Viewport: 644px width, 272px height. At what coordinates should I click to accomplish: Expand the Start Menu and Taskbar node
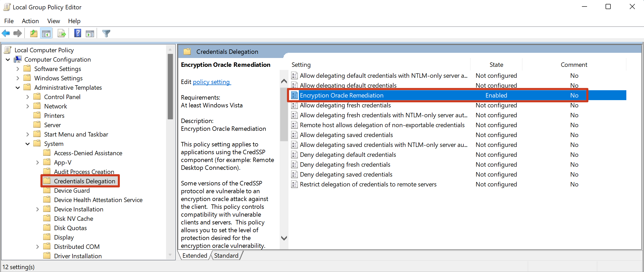[x=28, y=134]
